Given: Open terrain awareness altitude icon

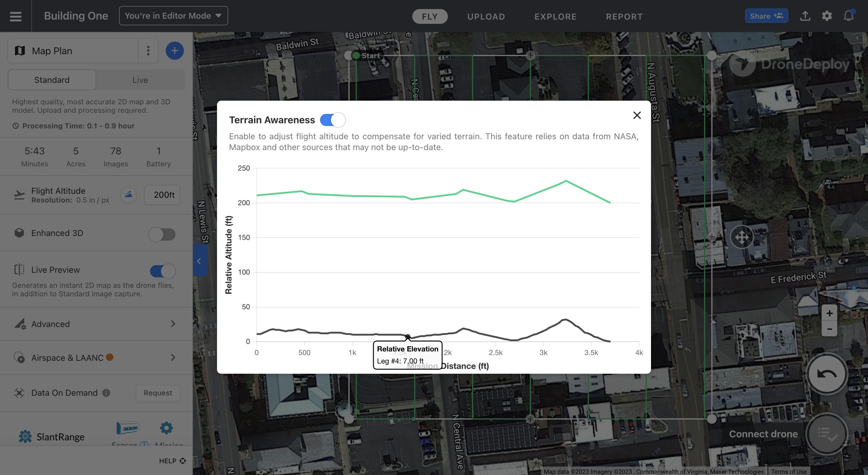Looking at the screenshot, I should point(128,195).
